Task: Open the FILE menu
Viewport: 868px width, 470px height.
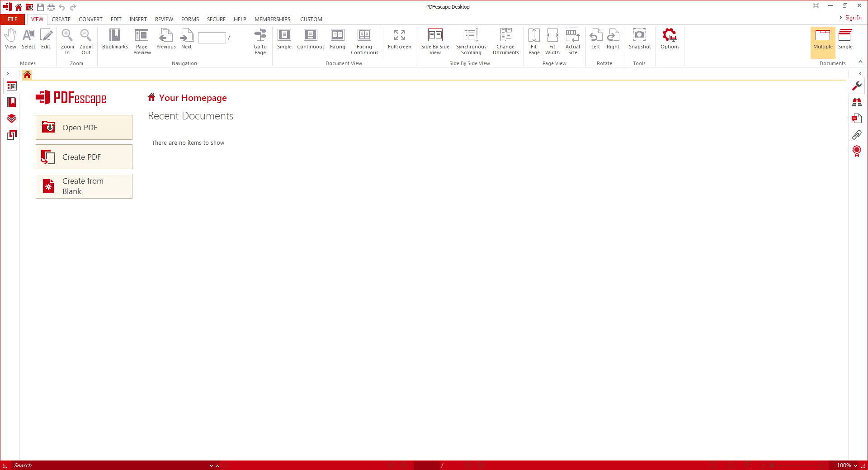Action: click(13, 19)
